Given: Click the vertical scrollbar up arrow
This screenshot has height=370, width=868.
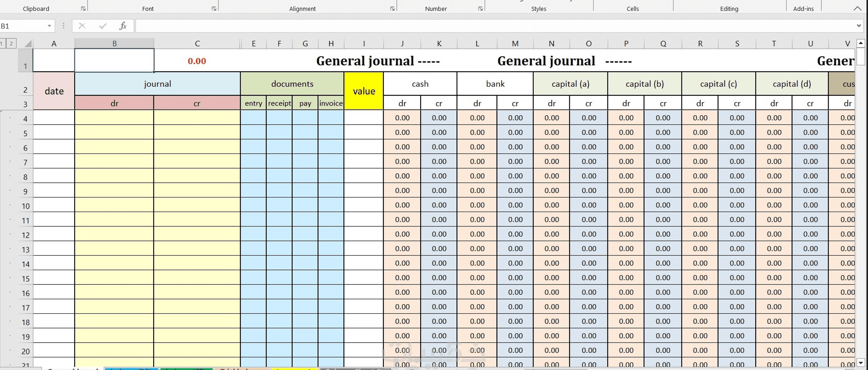Looking at the screenshot, I should click(861, 43).
